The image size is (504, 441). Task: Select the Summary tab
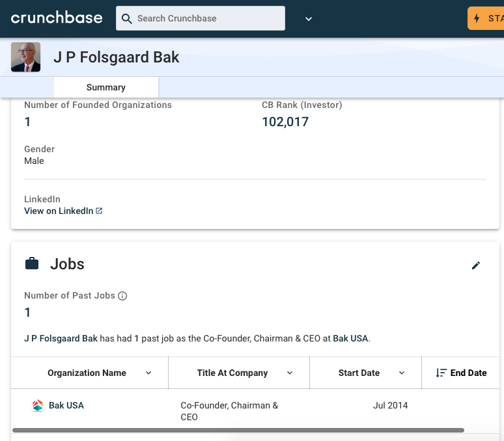coord(105,87)
